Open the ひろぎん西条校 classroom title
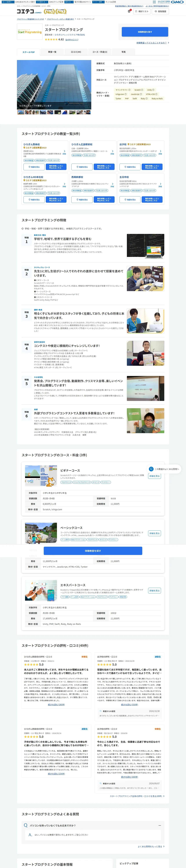Viewport: 186px width, 868px height. coord(32,144)
